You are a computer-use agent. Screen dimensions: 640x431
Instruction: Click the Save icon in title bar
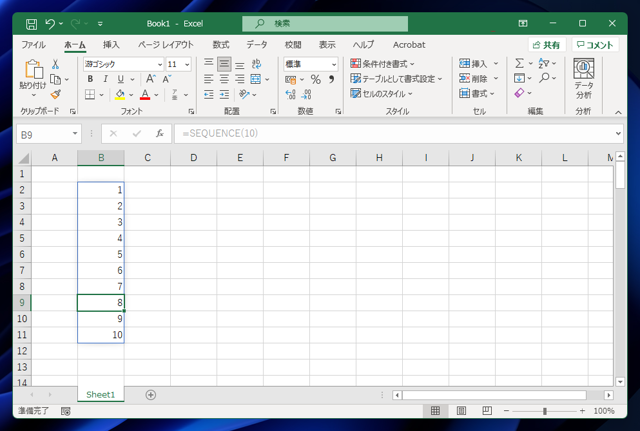tap(31, 24)
